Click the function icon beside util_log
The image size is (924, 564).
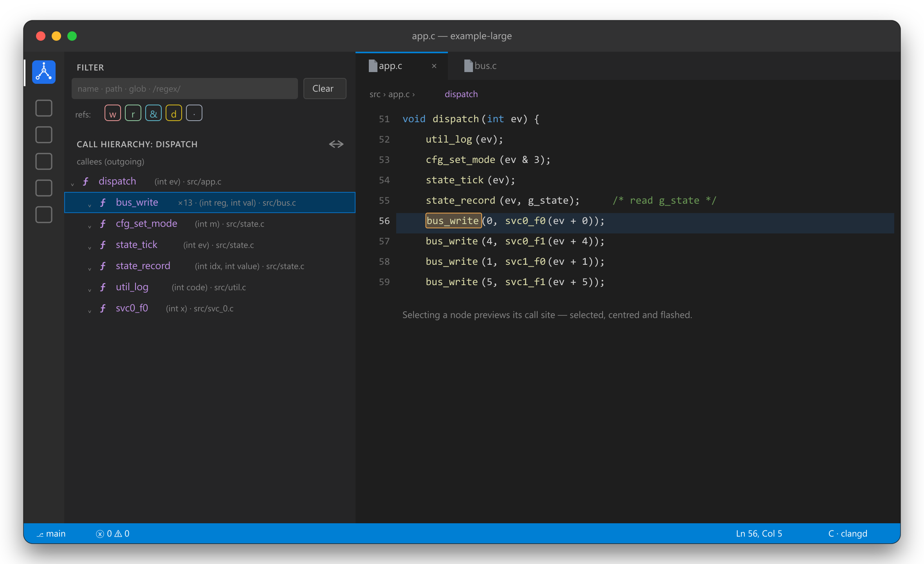coord(103,287)
